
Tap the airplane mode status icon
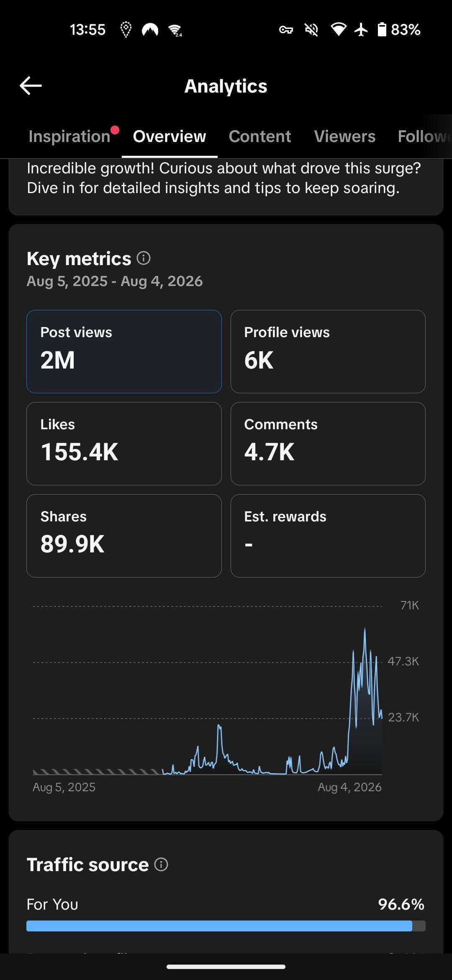[x=361, y=29]
